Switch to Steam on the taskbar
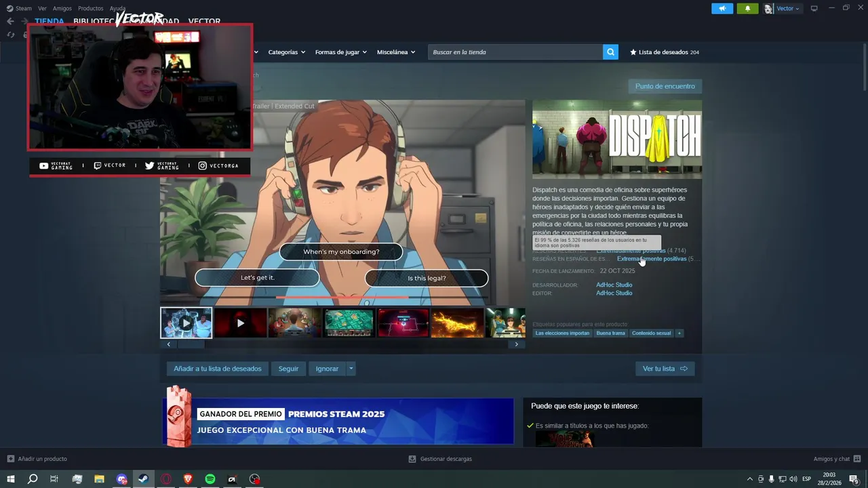Viewport: 868px width, 488px height. (143, 479)
